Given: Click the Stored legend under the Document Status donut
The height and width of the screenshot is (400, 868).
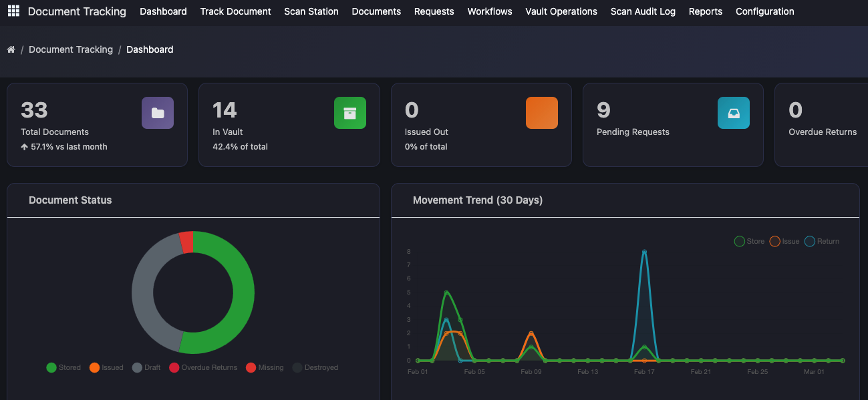Looking at the screenshot, I should point(63,367).
